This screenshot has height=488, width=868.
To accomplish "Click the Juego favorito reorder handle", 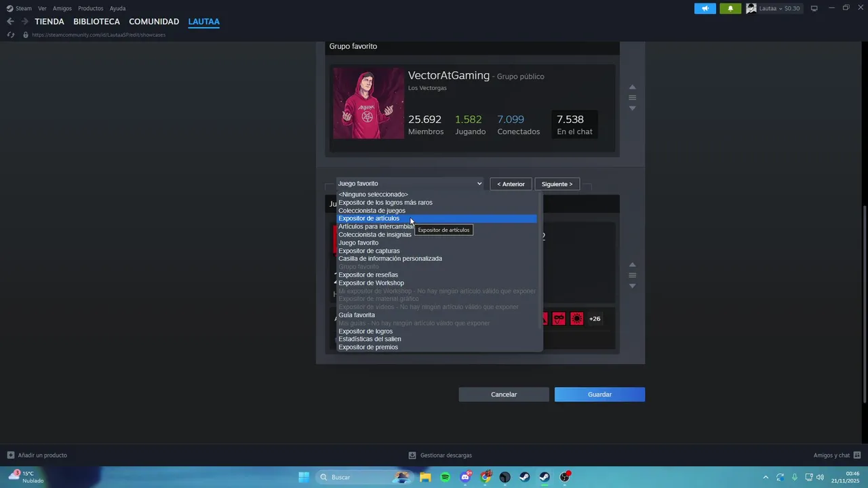I will 632,275.
